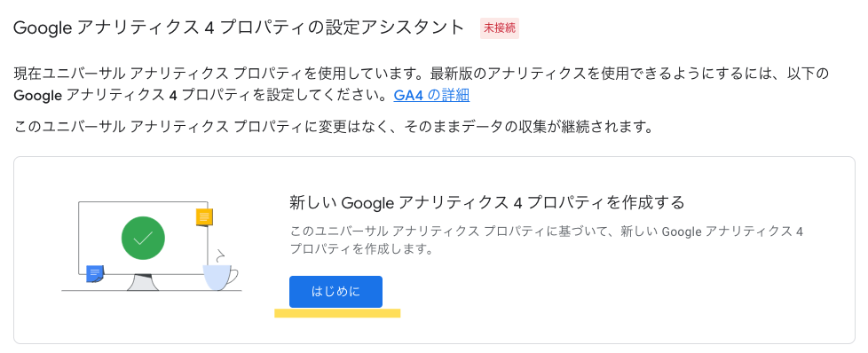Click card description starting with このユニバーサル
868x353 pixels.
(547, 240)
